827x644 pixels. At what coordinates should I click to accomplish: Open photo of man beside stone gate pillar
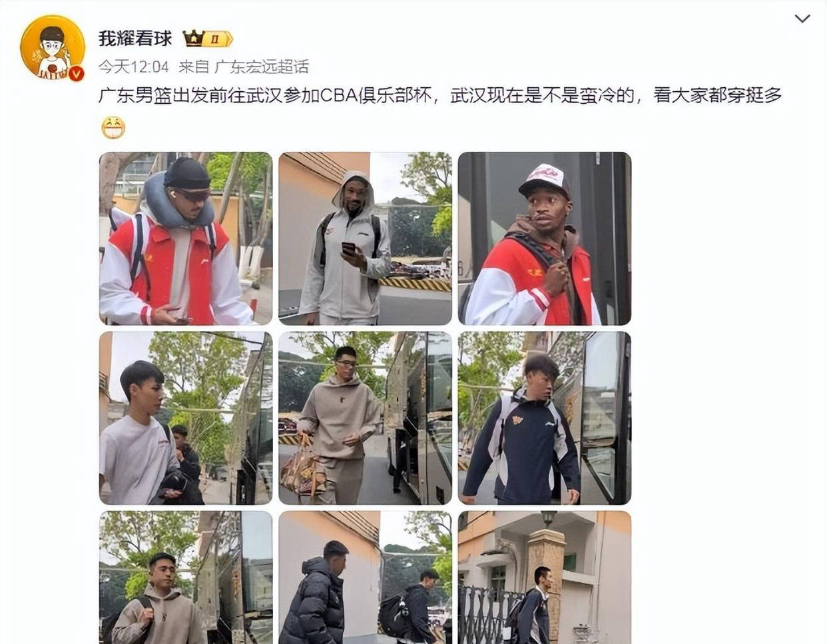pos(545,577)
